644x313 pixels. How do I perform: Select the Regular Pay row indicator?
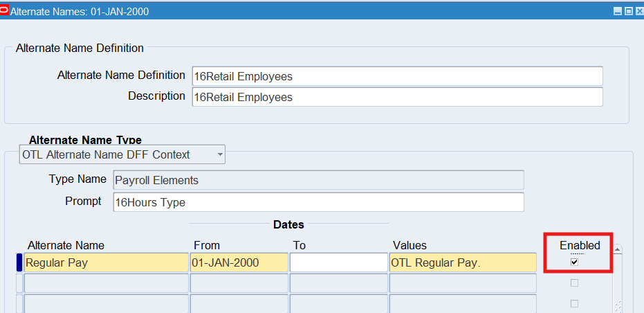point(19,262)
